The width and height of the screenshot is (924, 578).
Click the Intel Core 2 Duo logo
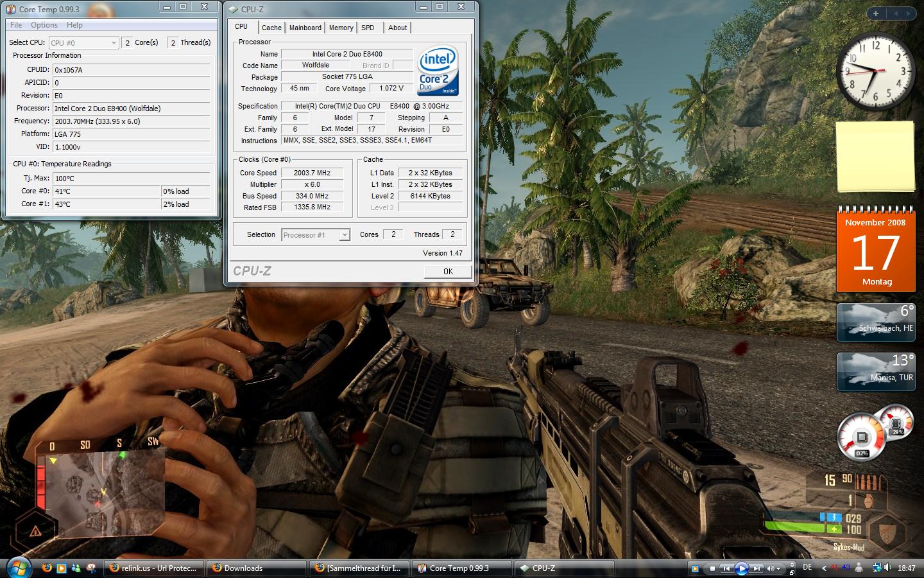[x=438, y=71]
